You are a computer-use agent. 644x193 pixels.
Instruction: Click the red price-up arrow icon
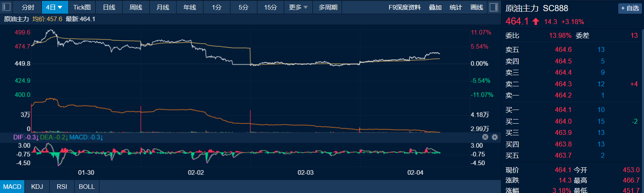coord(536,22)
